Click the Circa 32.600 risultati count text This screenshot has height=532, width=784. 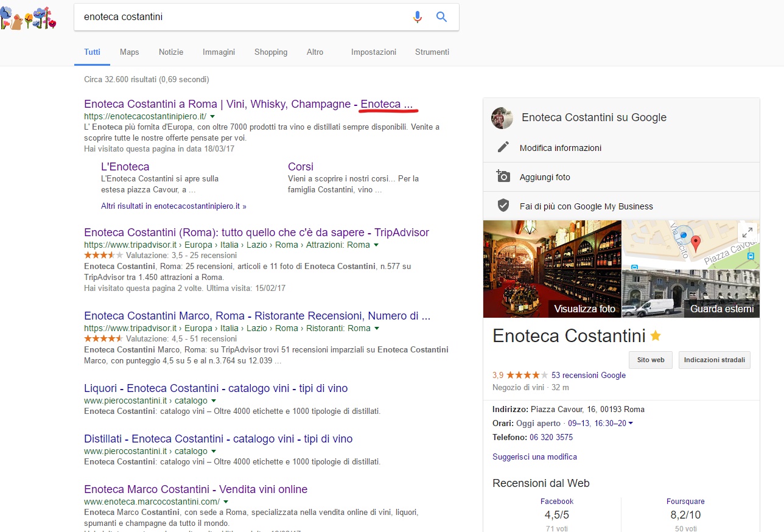tap(146, 79)
